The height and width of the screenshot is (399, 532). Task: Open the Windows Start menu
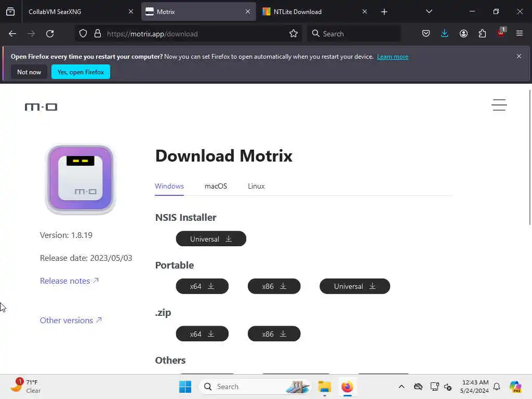pyautogui.click(x=185, y=387)
